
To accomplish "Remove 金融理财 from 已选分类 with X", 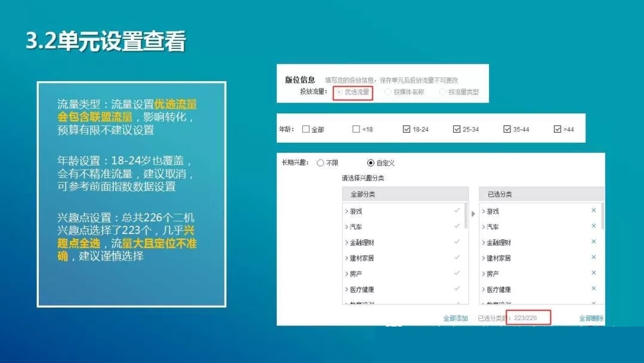I will (x=593, y=242).
